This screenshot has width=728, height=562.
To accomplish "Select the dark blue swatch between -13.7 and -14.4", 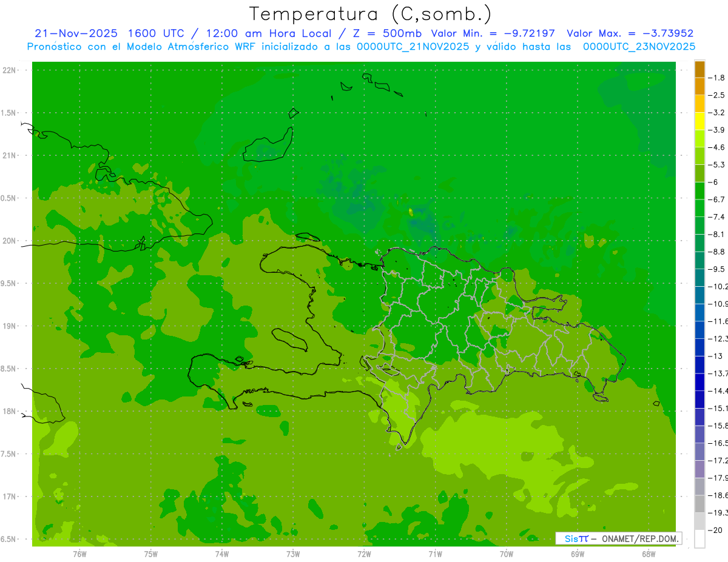I will click(x=699, y=383).
